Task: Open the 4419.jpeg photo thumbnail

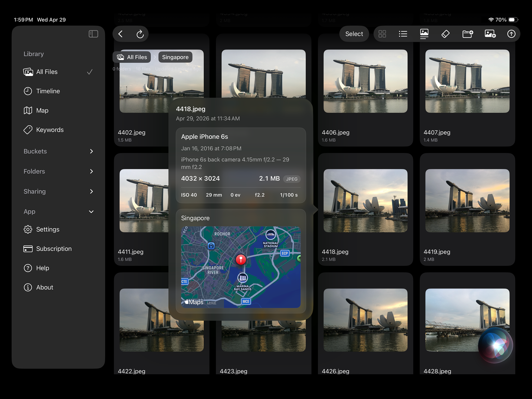Action: point(467,201)
